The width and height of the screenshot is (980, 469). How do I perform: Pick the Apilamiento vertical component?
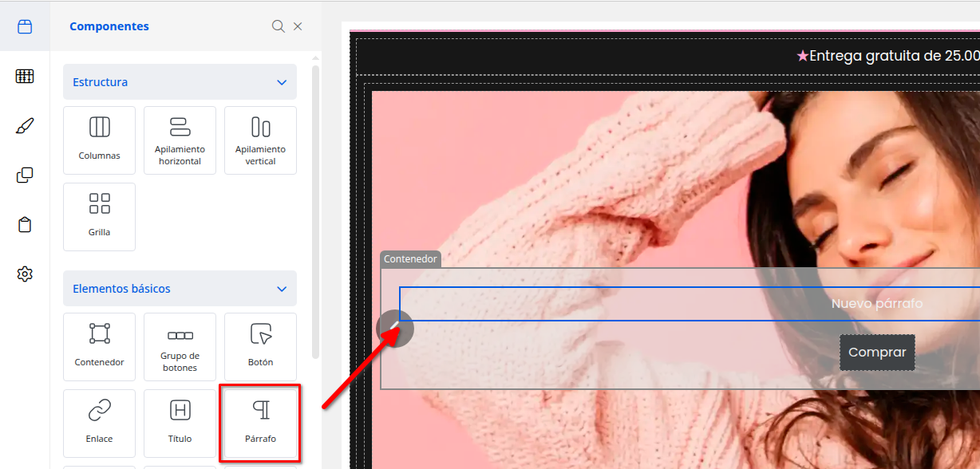(x=260, y=140)
